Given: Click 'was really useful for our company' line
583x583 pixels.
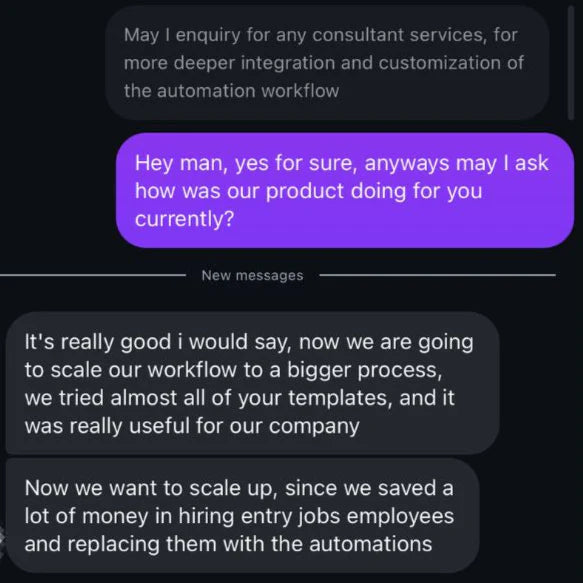Looking at the screenshot, I should point(192,426).
